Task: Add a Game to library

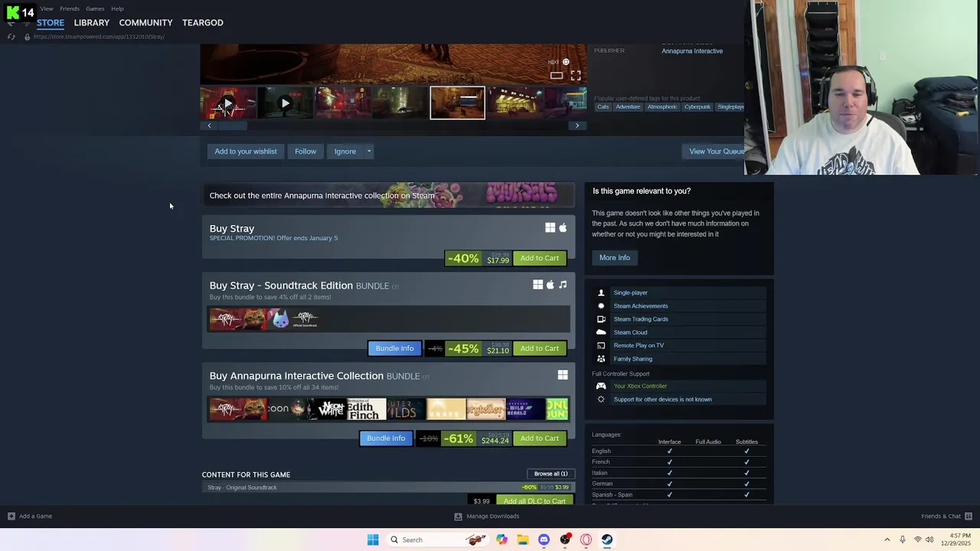Action: pyautogui.click(x=30, y=517)
